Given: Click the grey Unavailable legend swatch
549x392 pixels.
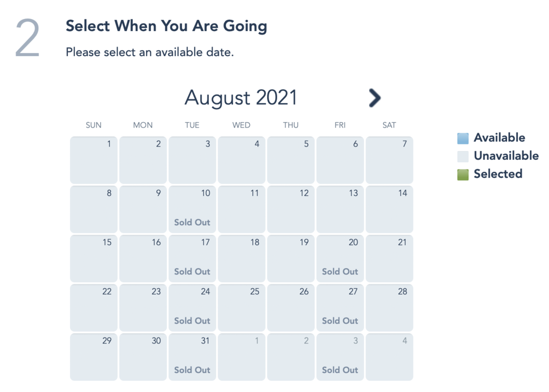Looking at the screenshot, I should [x=463, y=156].
